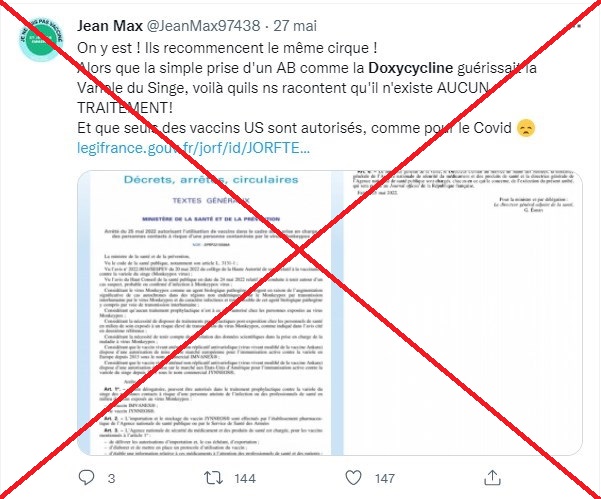Click the 'On y est !' tweet text
This screenshot has height=499, width=601.
(x=105, y=48)
